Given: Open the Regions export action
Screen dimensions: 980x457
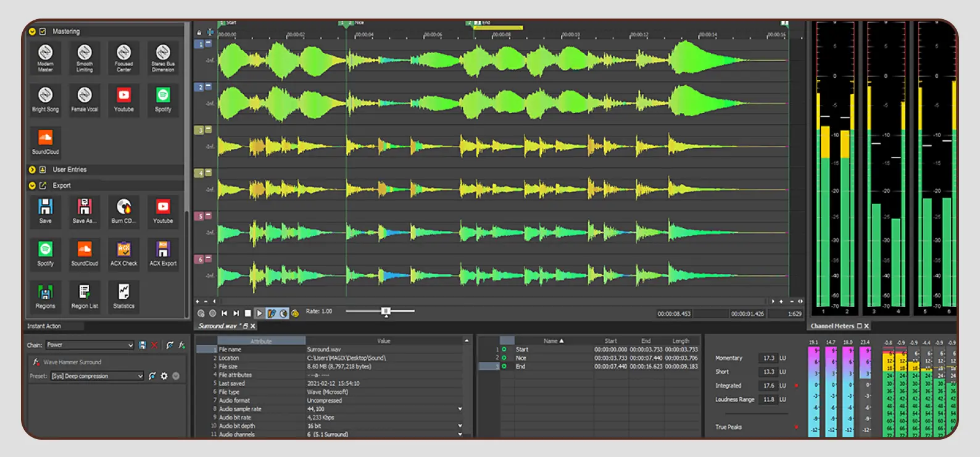Looking at the screenshot, I should [45, 296].
